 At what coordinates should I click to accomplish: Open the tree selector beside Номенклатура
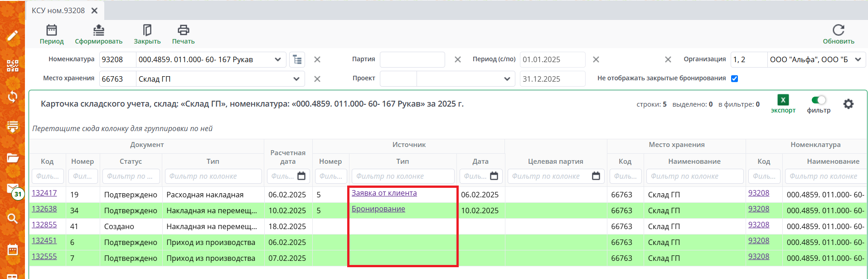pyautogui.click(x=297, y=59)
